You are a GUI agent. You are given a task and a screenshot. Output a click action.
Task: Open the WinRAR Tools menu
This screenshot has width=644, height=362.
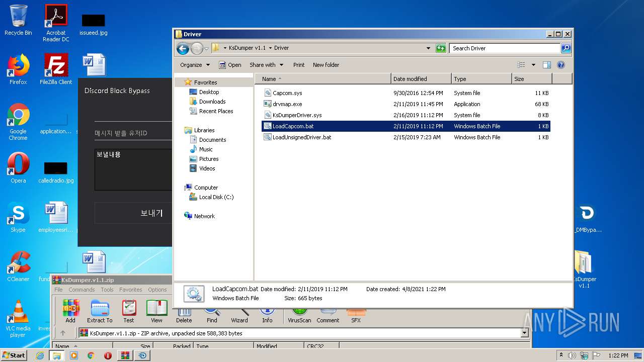pyautogui.click(x=107, y=290)
